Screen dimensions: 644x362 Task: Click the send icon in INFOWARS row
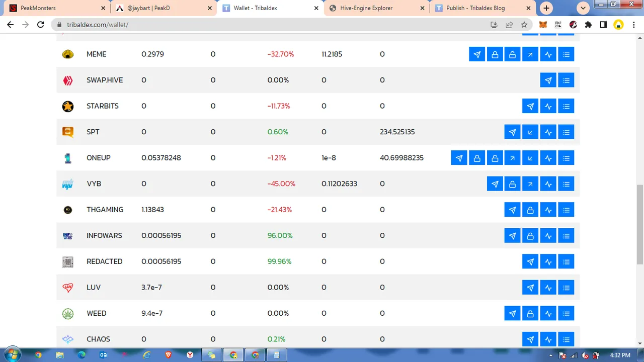(513, 236)
